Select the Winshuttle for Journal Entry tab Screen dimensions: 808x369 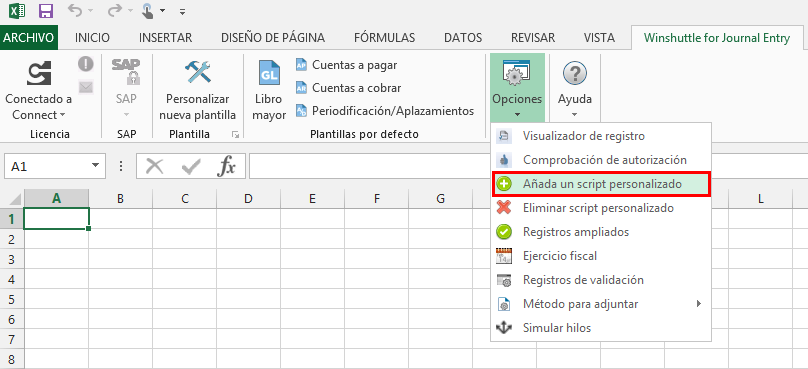[717, 38]
